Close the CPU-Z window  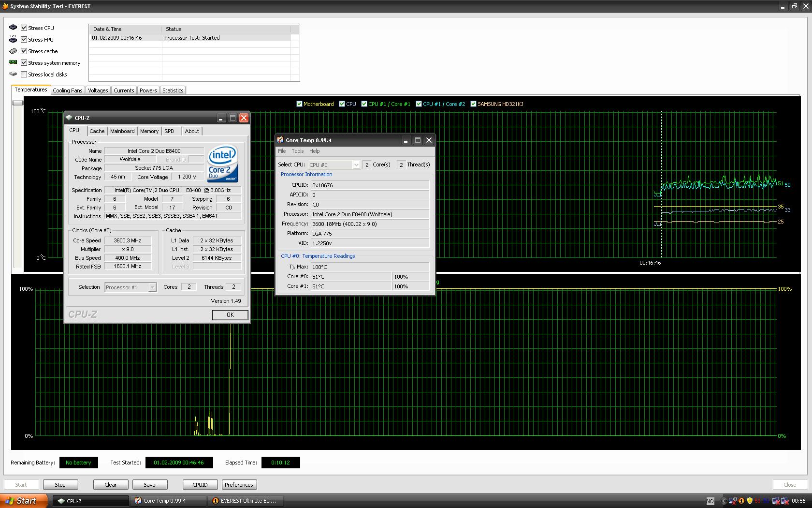pos(244,118)
